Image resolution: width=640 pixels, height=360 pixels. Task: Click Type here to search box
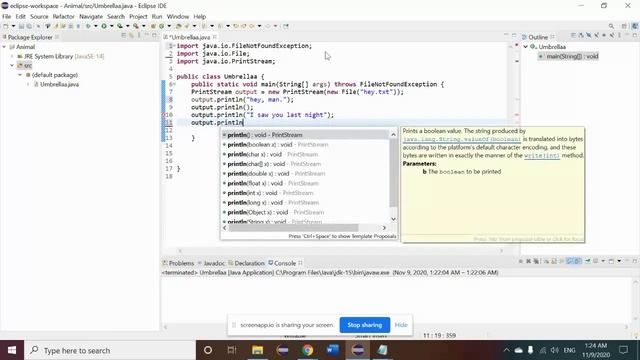[110, 350]
